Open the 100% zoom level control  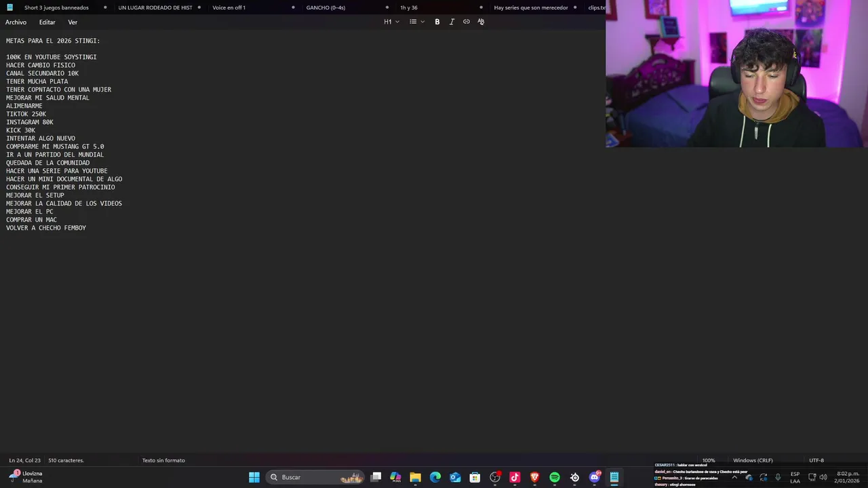709,460
